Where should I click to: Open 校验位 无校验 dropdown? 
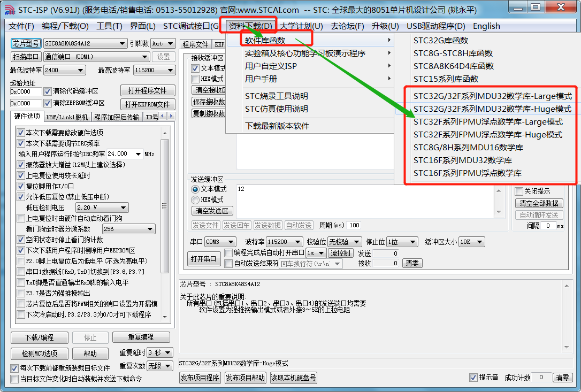click(345, 242)
